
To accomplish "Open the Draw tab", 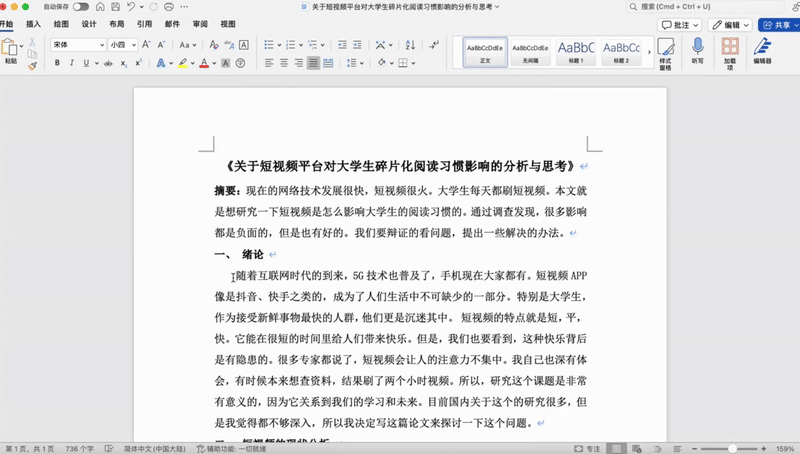I will [x=61, y=24].
